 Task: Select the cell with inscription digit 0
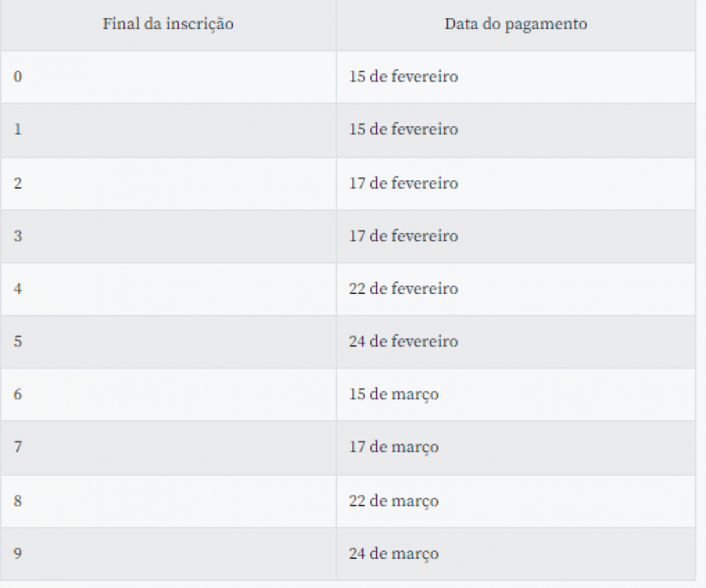[x=168, y=77]
